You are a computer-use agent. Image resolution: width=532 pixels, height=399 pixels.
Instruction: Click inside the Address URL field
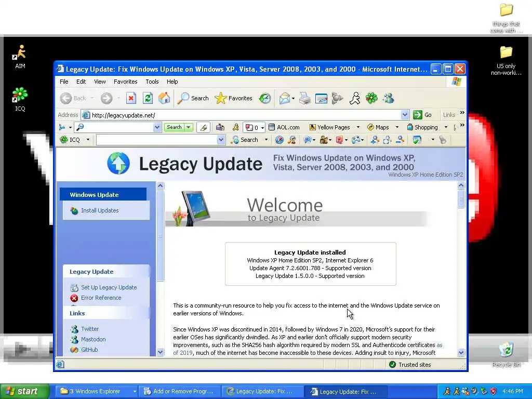click(x=245, y=115)
